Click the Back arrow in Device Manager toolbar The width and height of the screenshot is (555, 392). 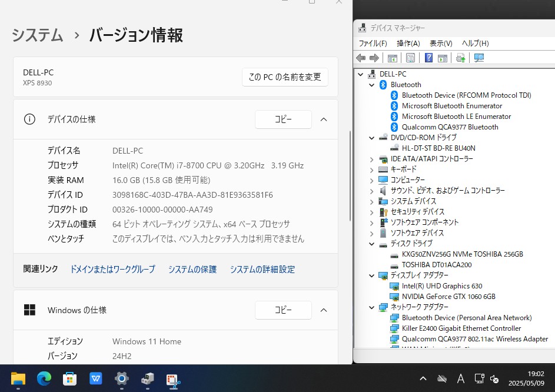pos(361,58)
